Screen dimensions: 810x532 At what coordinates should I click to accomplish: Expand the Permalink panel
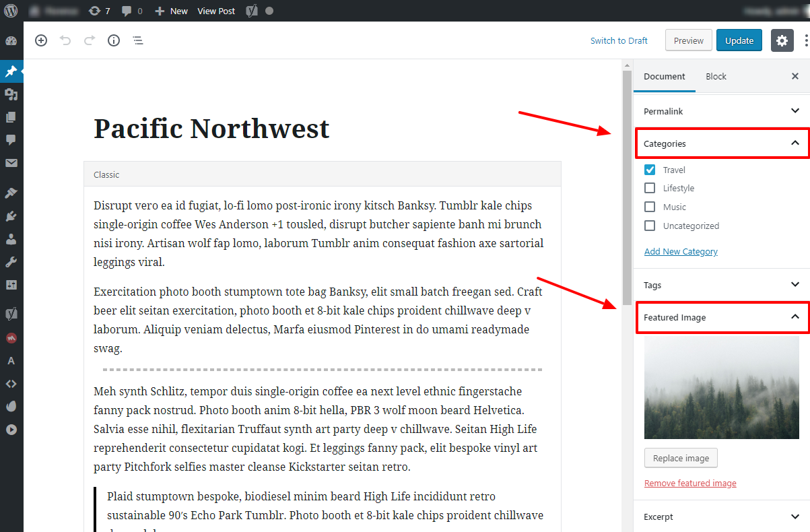coord(722,111)
